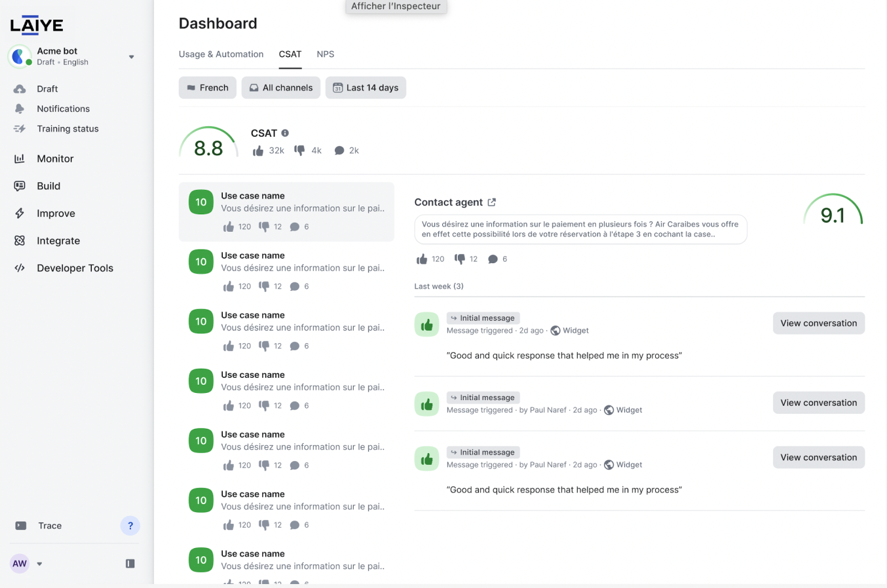Image resolution: width=887 pixels, height=588 pixels.
Task: Click the blue help question mark
Action: click(130, 526)
